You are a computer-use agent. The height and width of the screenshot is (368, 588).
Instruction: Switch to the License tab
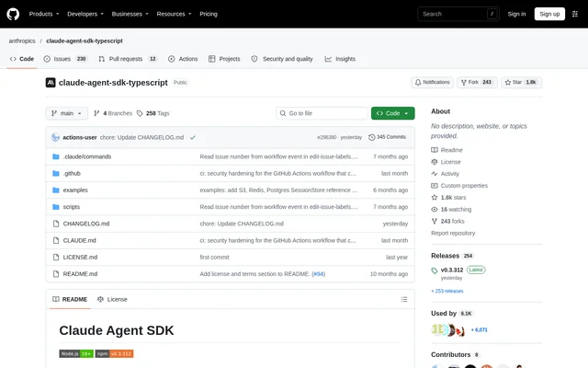coord(112,299)
